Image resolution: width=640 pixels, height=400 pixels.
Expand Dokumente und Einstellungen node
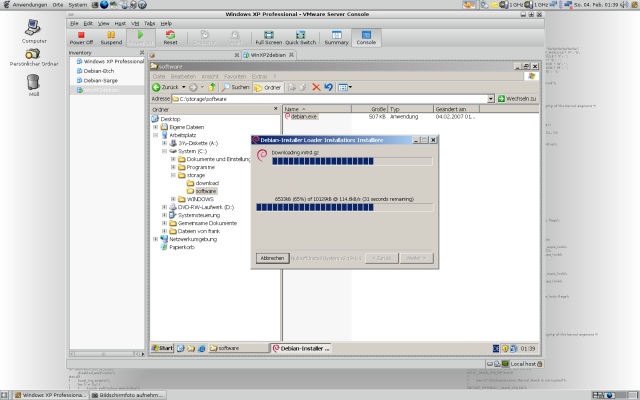click(x=173, y=159)
